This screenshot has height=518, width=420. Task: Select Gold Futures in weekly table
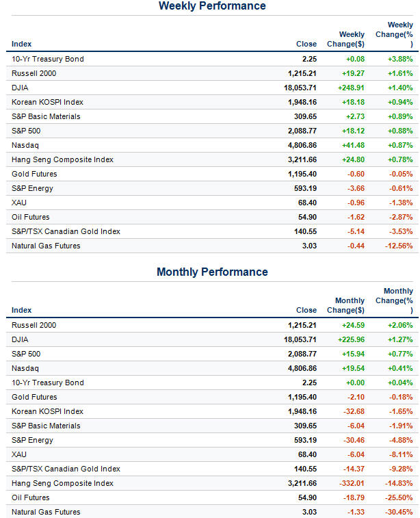click(x=34, y=174)
